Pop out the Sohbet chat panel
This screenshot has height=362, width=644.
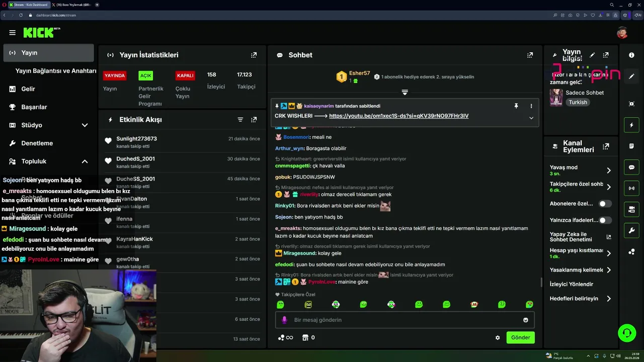[x=530, y=55]
